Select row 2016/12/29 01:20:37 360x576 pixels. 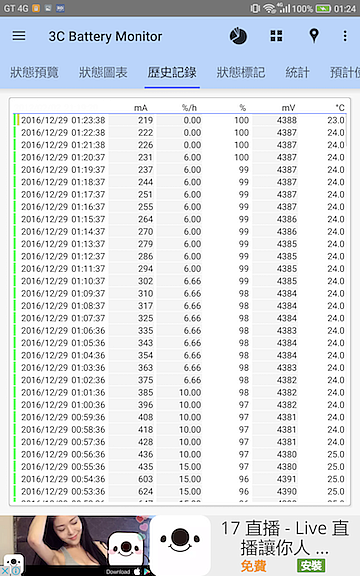180,157
